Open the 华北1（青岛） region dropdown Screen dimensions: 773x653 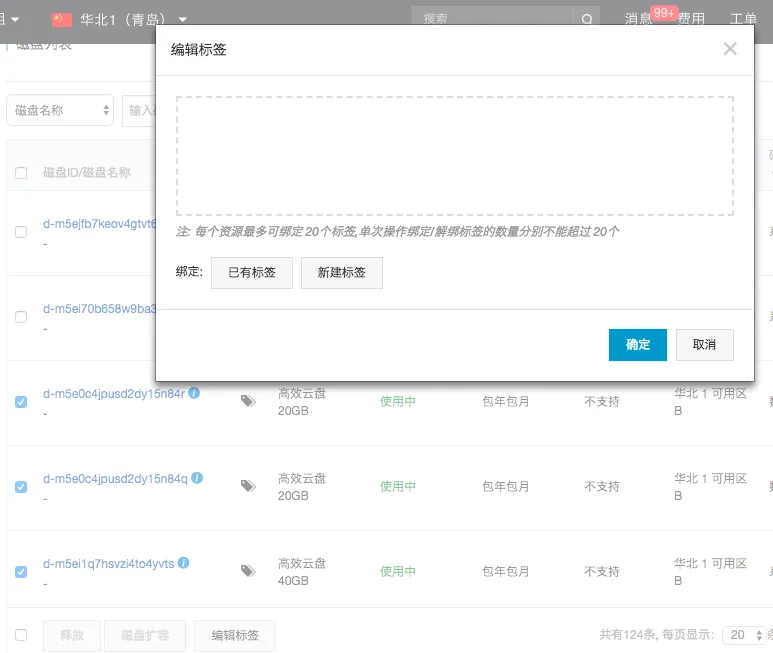133,20
